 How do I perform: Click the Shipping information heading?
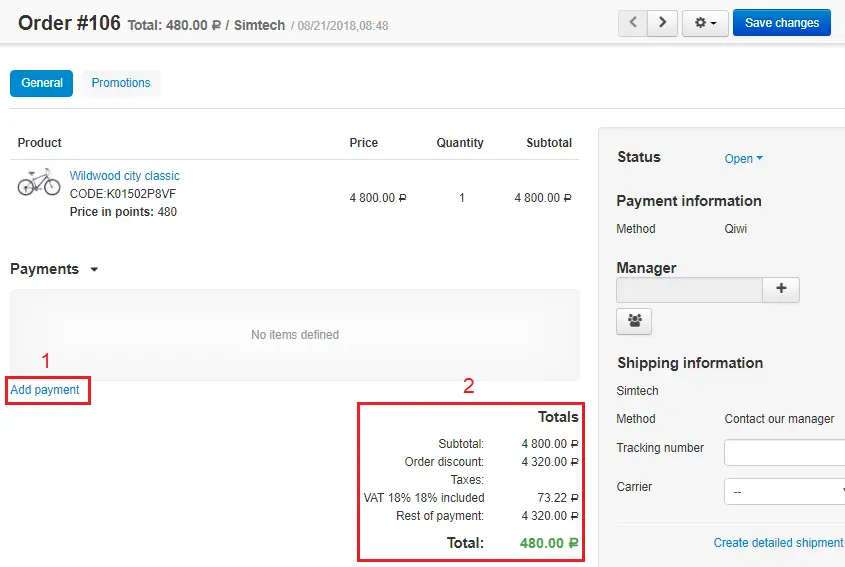690,363
